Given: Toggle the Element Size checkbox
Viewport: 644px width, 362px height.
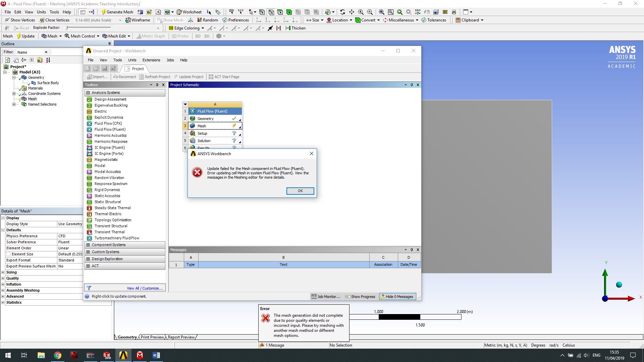Looking at the screenshot, I should tap(8, 254).
